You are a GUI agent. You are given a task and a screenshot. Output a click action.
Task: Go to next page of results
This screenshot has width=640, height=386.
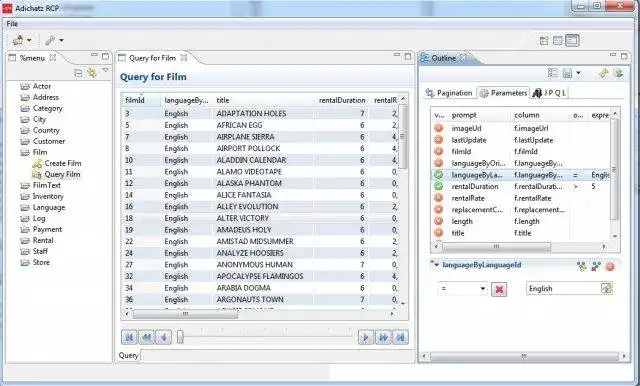(366, 337)
